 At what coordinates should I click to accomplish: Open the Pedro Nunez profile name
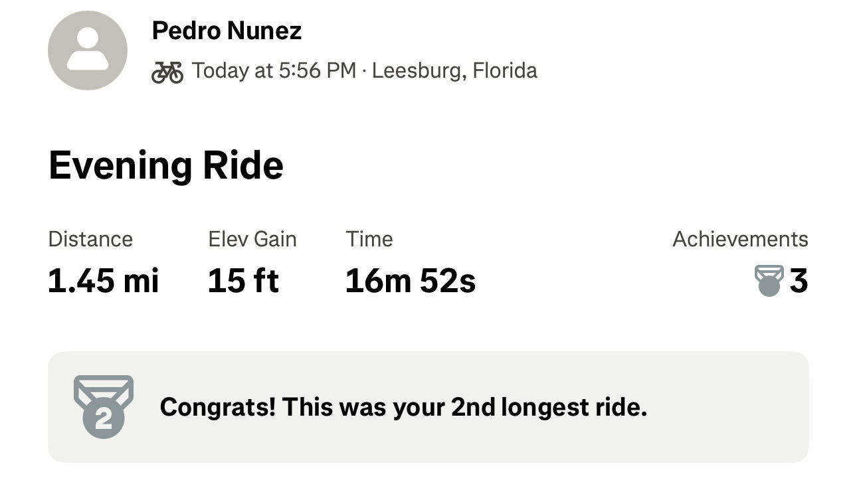[227, 31]
